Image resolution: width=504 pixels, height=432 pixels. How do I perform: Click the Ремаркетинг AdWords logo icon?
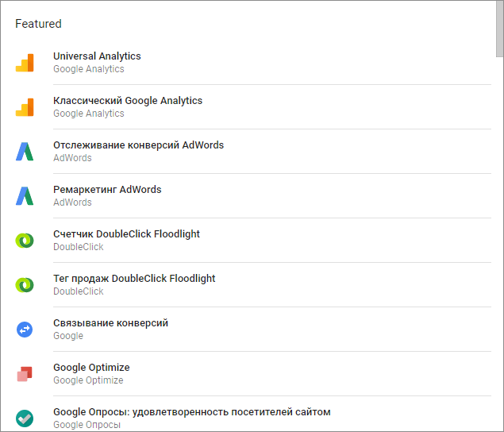click(x=25, y=196)
